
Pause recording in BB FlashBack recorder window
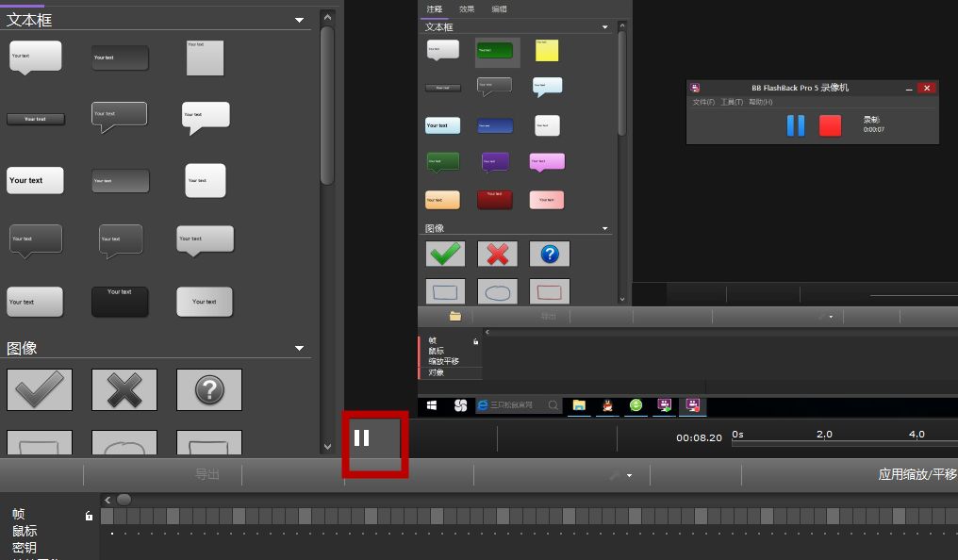point(796,125)
